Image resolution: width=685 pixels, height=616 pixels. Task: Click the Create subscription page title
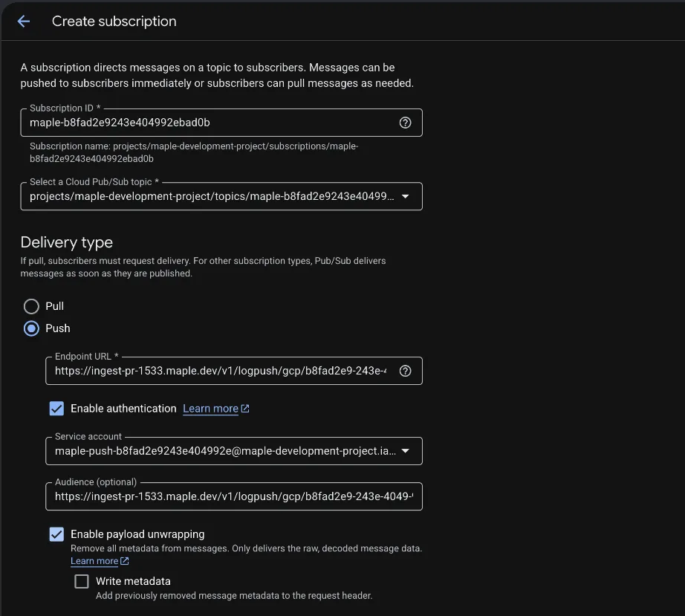(114, 22)
